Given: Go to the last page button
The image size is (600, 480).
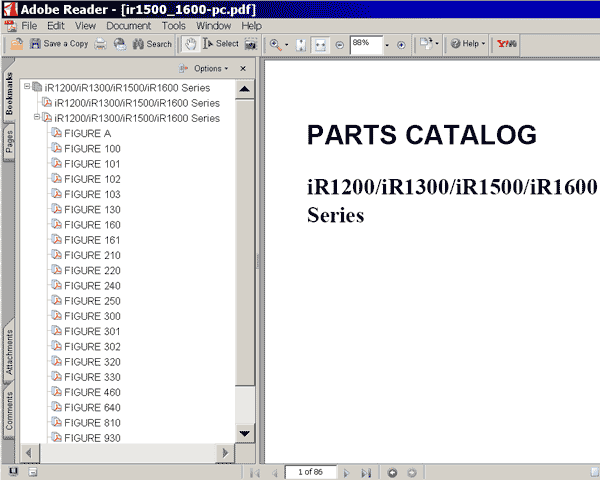Looking at the screenshot, I should coord(366,473).
